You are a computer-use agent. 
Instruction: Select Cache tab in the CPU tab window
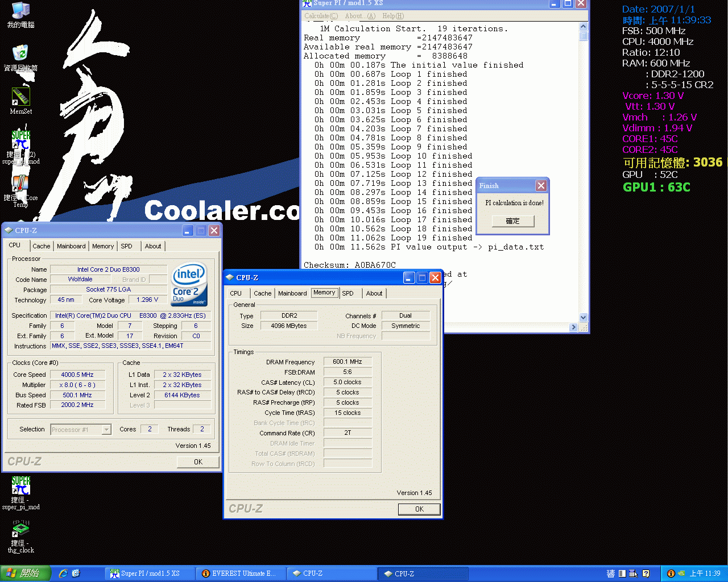pyautogui.click(x=41, y=246)
